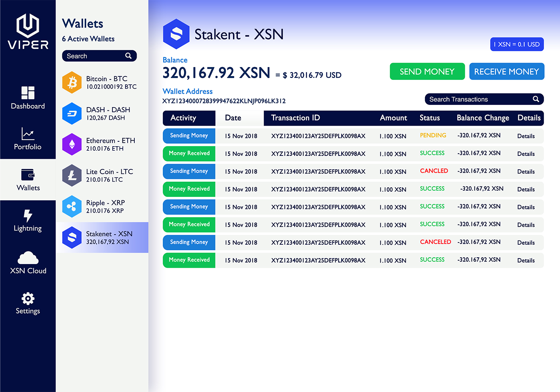560x392 pixels.
Task: Click the Balance label above amount
Action: click(x=175, y=60)
